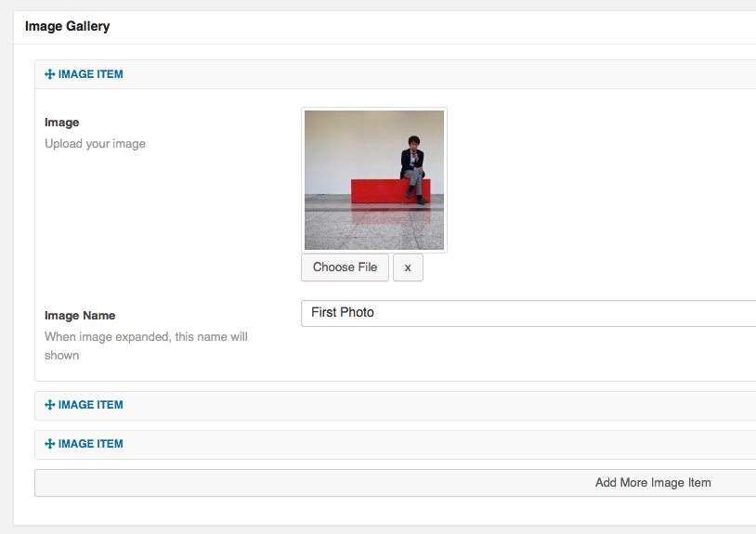
Task: Click the drag handle icon of the second Image Item
Action: pyautogui.click(x=50, y=405)
